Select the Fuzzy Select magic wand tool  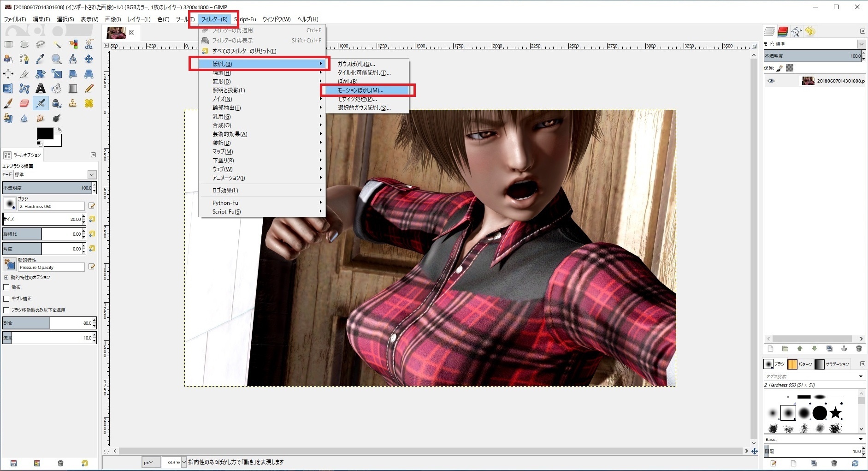(57, 44)
